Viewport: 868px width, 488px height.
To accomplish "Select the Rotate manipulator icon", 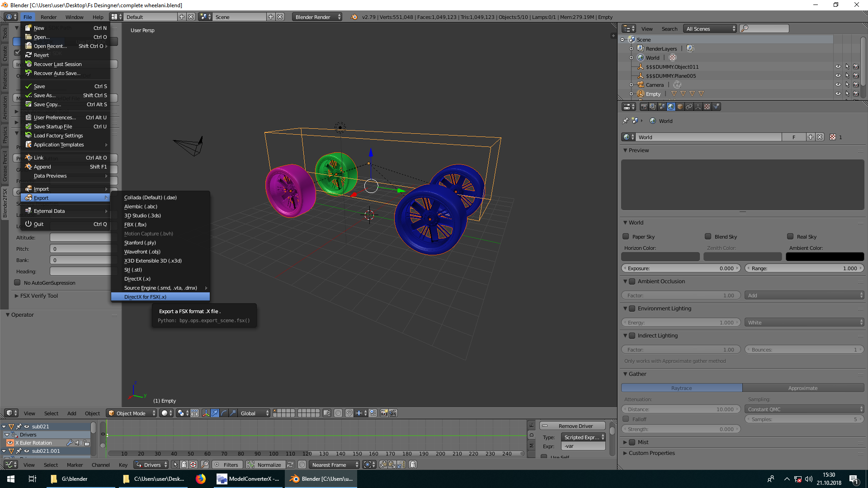I will tap(223, 413).
